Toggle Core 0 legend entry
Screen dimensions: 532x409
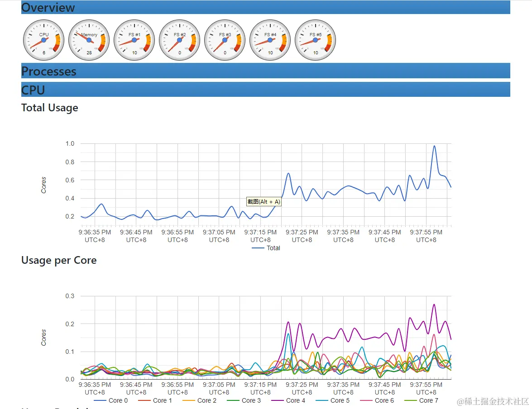click(x=110, y=400)
